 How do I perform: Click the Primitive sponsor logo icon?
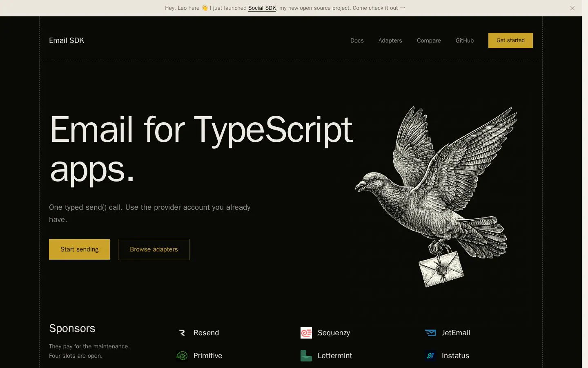click(182, 356)
